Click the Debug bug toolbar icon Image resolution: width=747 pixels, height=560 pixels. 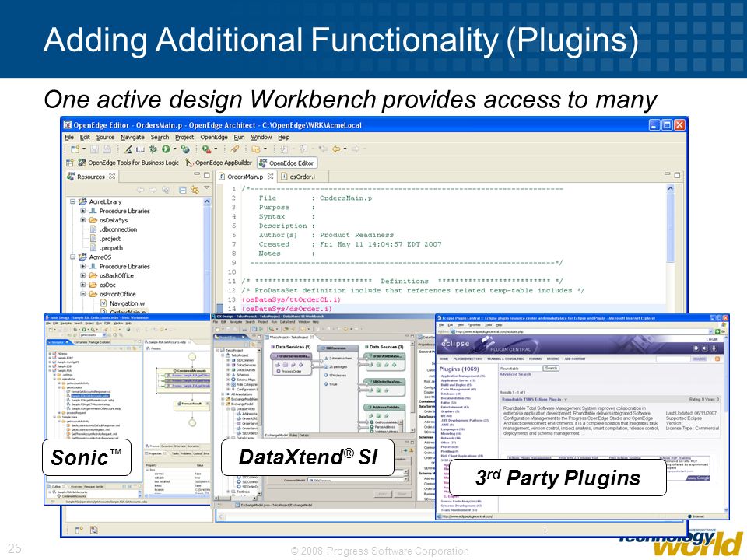(x=153, y=149)
